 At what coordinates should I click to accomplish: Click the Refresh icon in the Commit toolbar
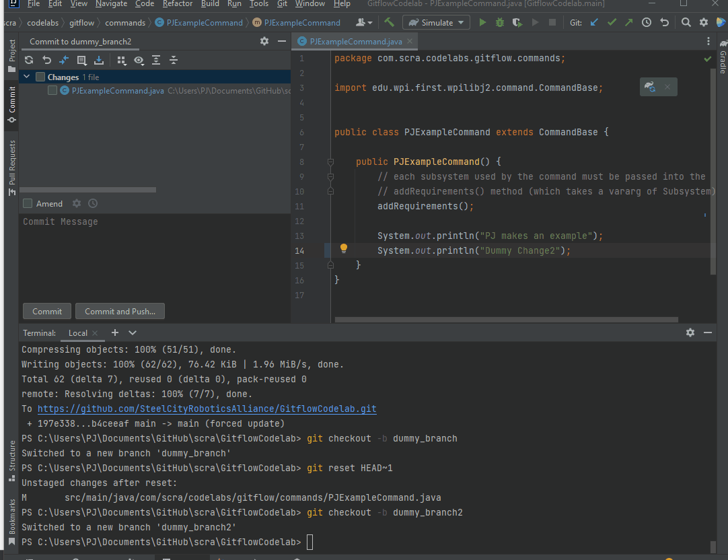pos(29,60)
